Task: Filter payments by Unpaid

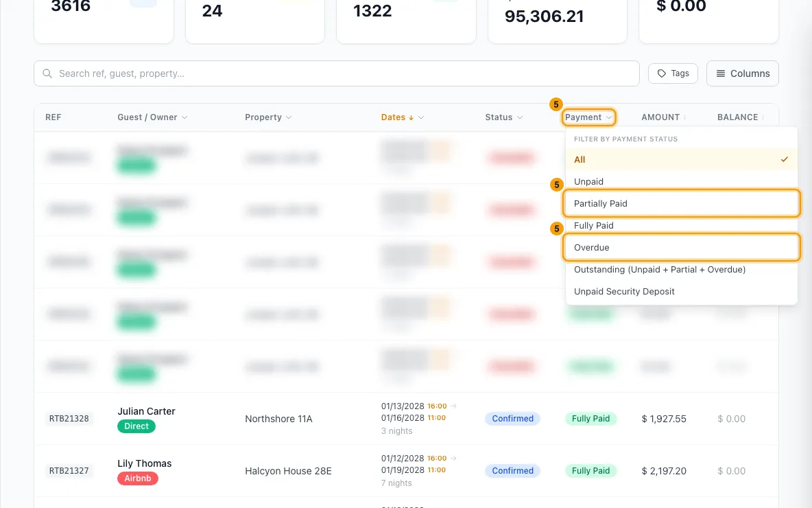Action: click(x=681, y=181)
